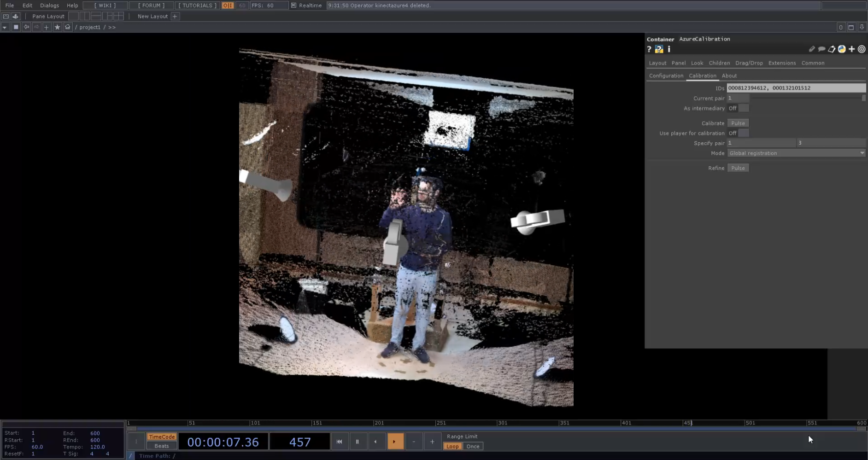
Task: Add a New Layout with the plus button
Action: [175, 16]
